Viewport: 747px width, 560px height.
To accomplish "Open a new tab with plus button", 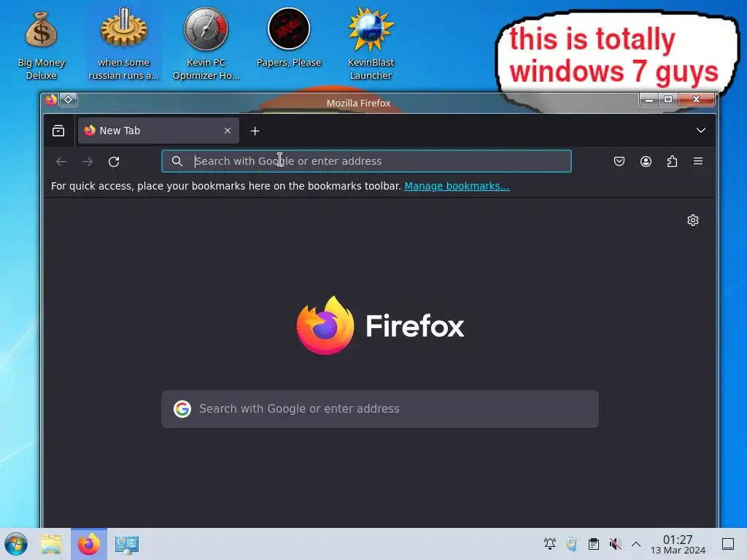I will [255, 131].
